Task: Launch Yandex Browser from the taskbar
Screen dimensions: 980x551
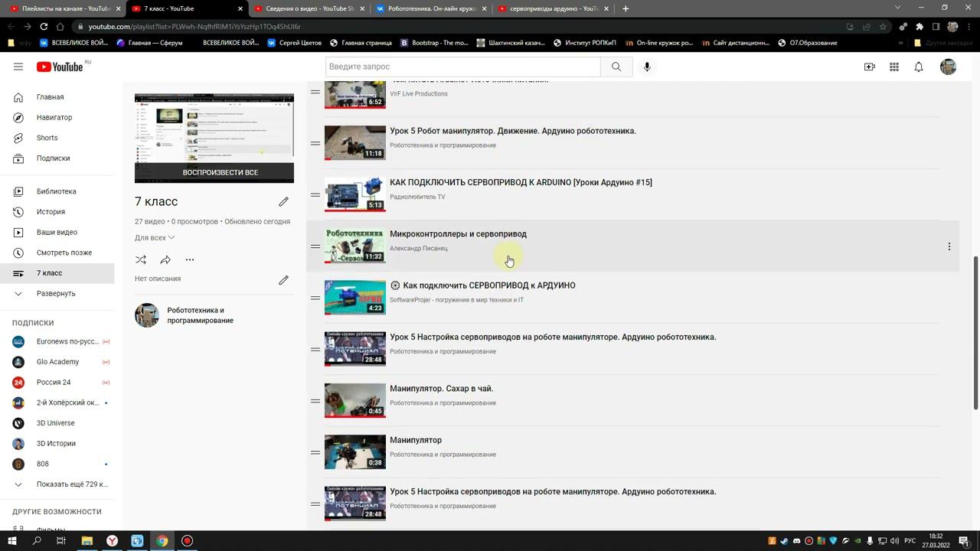Action: [x=112, y=541]
